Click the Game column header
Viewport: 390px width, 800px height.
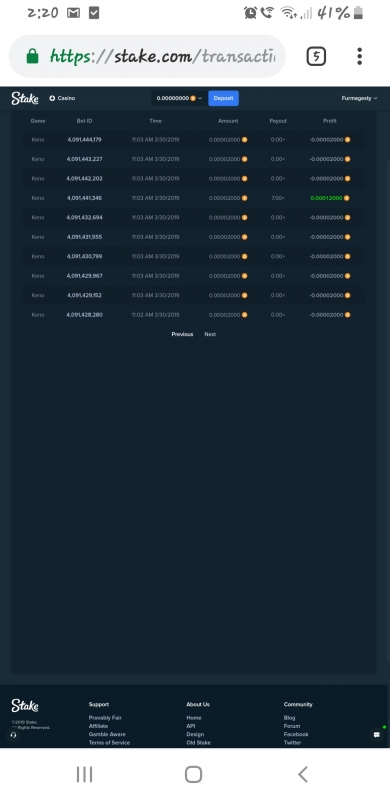[38, 121]
